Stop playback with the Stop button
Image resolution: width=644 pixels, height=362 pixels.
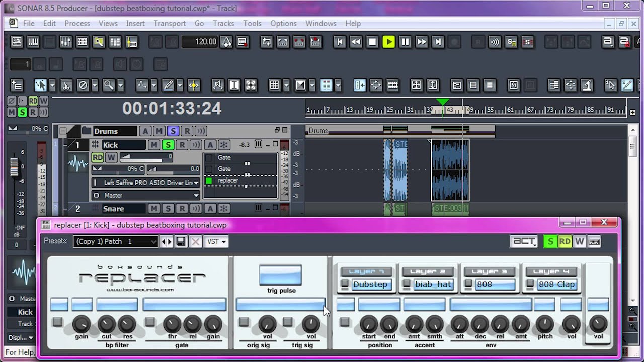(x=372, y=42)
